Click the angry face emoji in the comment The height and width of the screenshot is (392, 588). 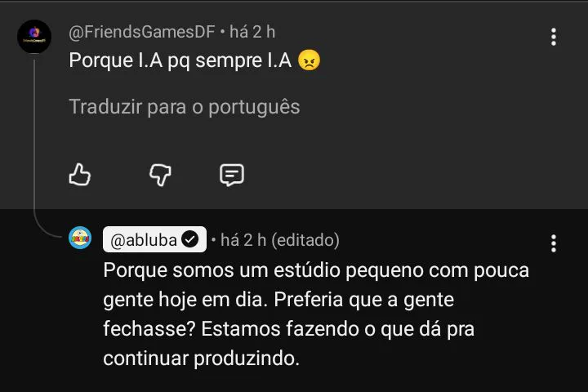(309, 61)
